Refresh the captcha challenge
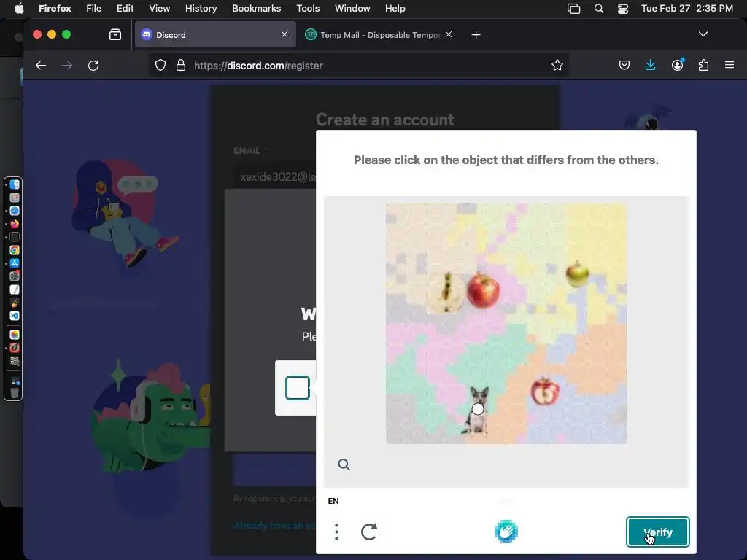 (368, 532)
